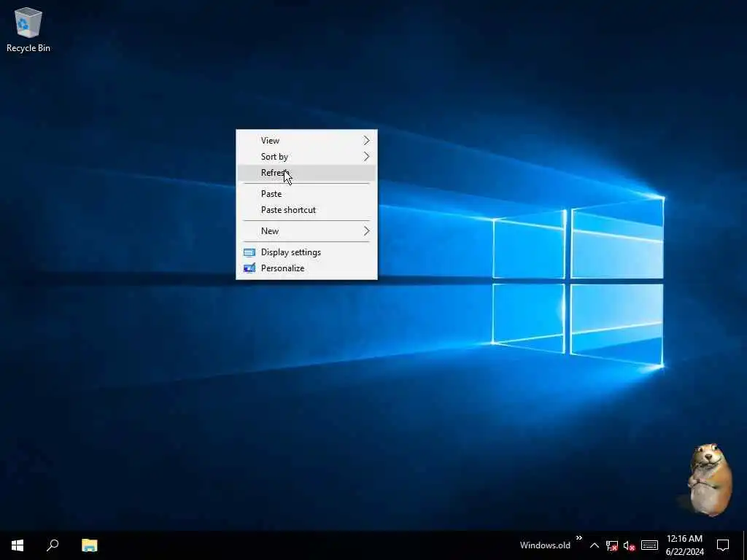This screenshot has width=747, height=560.
Task: Select Paste in the context menu
Action: (x=306, y=194)
